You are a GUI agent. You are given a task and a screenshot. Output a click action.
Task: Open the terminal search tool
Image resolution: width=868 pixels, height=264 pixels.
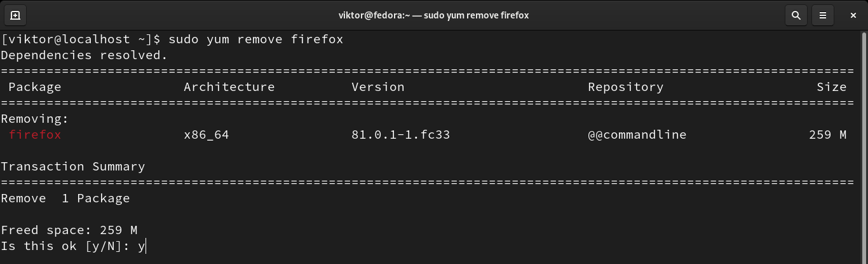[795, 15]
